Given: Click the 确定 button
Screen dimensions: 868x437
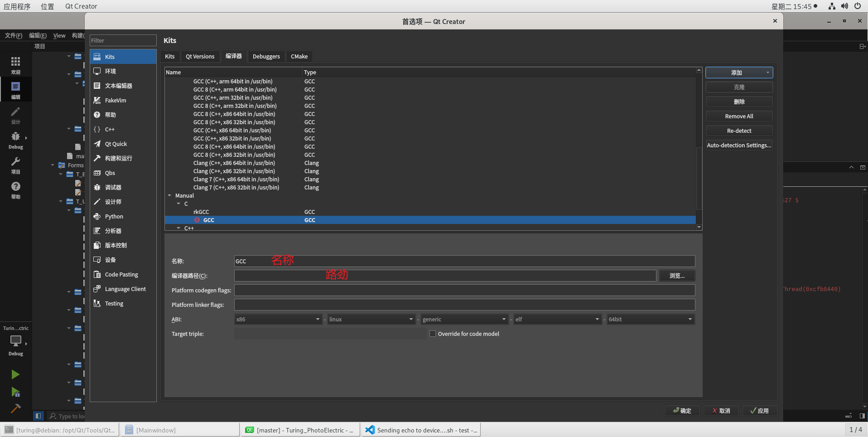Looking at the screenshot, I should [682, 411].
